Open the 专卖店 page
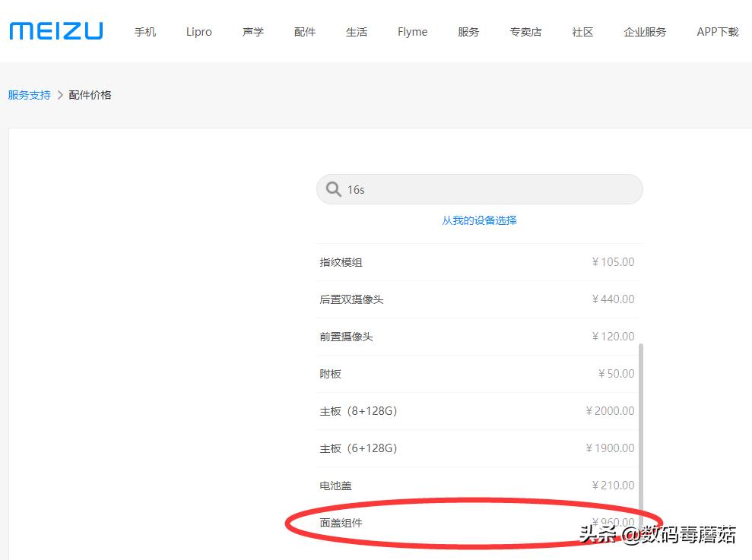 coord(525,32)
